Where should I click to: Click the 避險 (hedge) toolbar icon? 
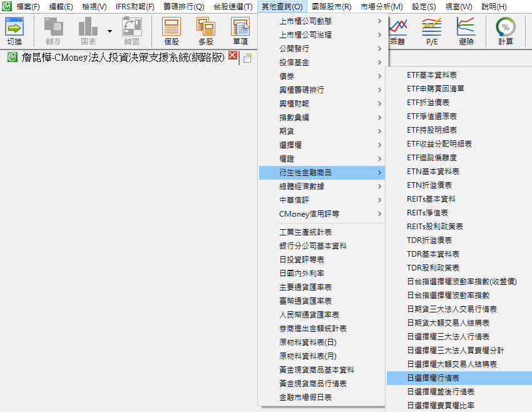(466, 31)
